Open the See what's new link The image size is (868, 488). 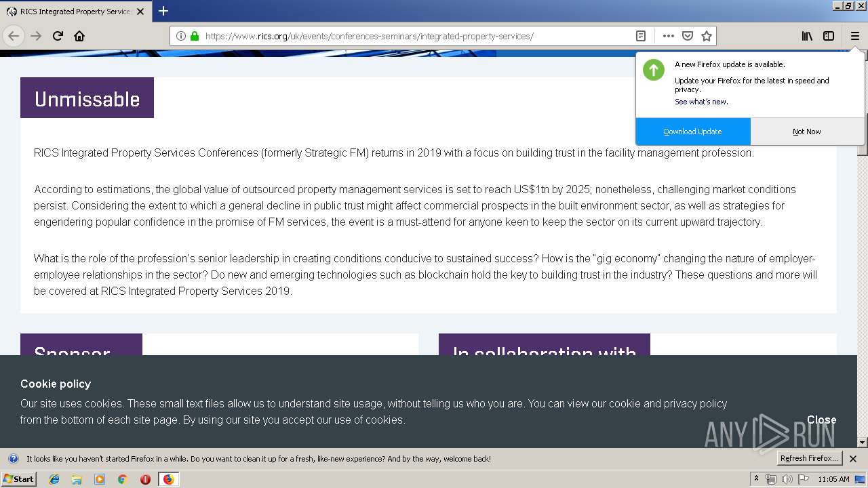701,102
